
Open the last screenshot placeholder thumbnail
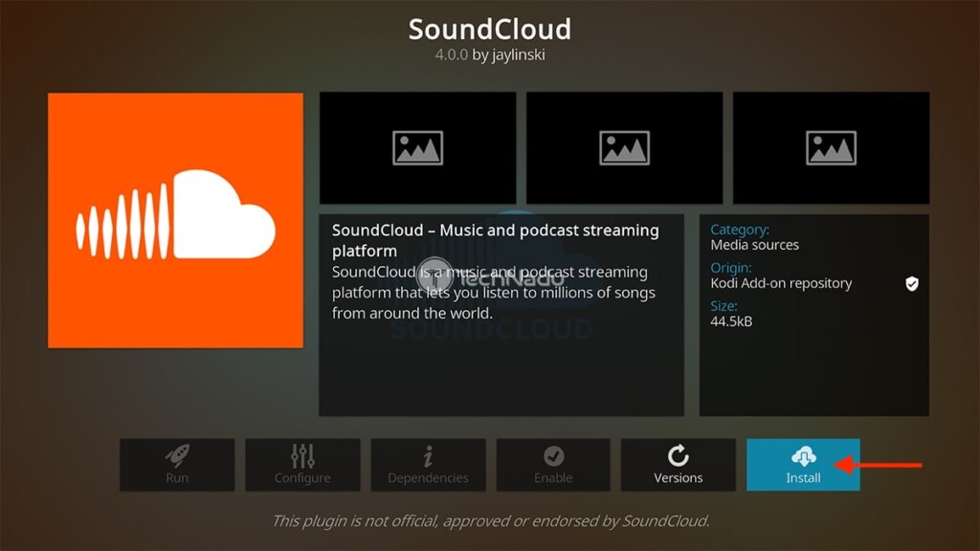(x=832, y=148)
